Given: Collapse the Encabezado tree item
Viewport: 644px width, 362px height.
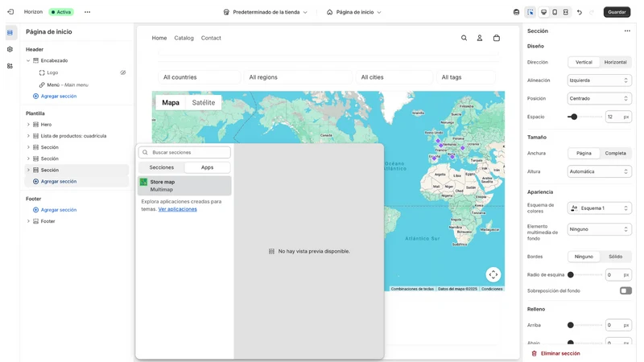Looking at the screenshot, I should pyautogui.click(x=28, y=61).
